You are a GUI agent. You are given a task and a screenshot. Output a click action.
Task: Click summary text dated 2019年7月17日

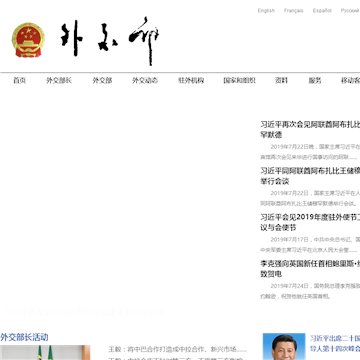point(310,245)
